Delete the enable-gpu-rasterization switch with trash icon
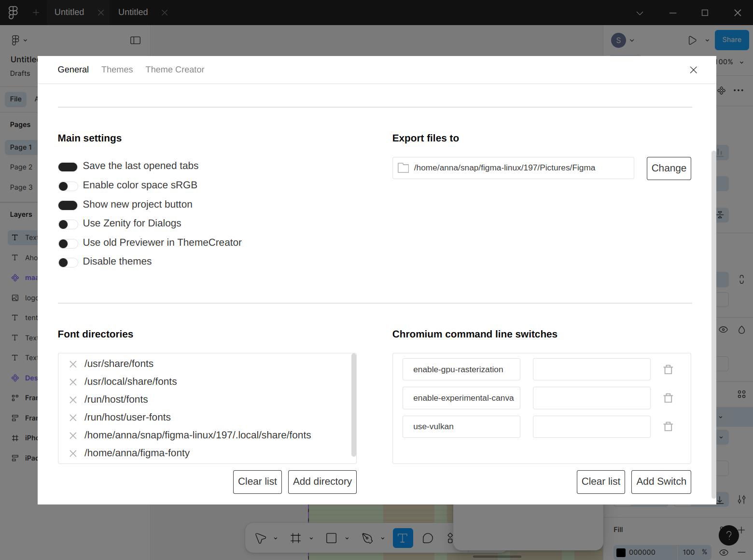Screen dimensions: 753x560 click(668, 369)
